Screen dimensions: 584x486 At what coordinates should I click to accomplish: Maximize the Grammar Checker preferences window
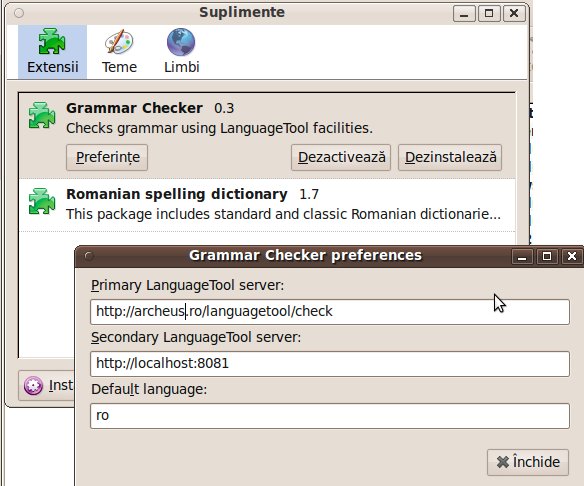pyautogui.click(x=547, y=257)
